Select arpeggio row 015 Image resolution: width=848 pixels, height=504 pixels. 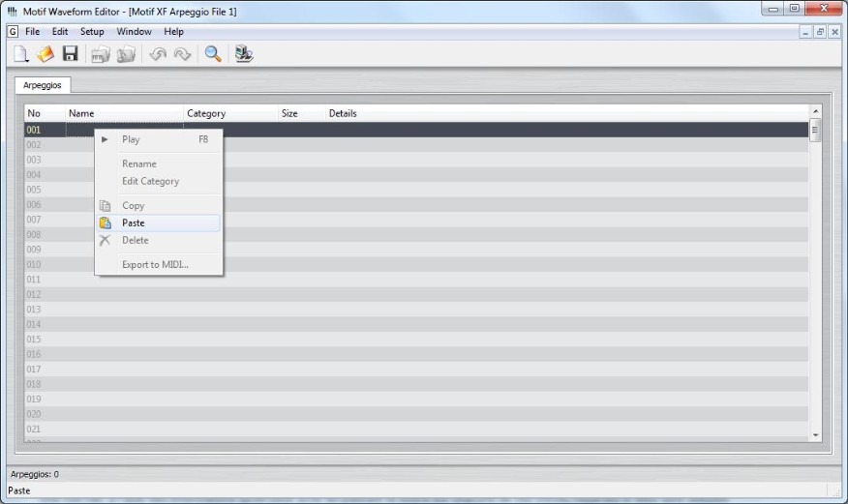pyautogui.click(x=416, y=340)
